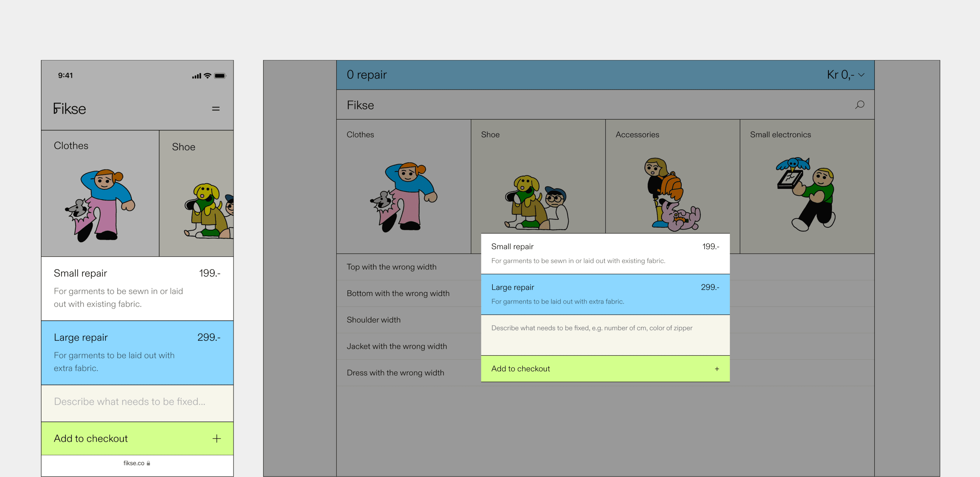Expand the Kr 0,- cart total chevron
Screen dimensions: 980x477
(861, 75)
